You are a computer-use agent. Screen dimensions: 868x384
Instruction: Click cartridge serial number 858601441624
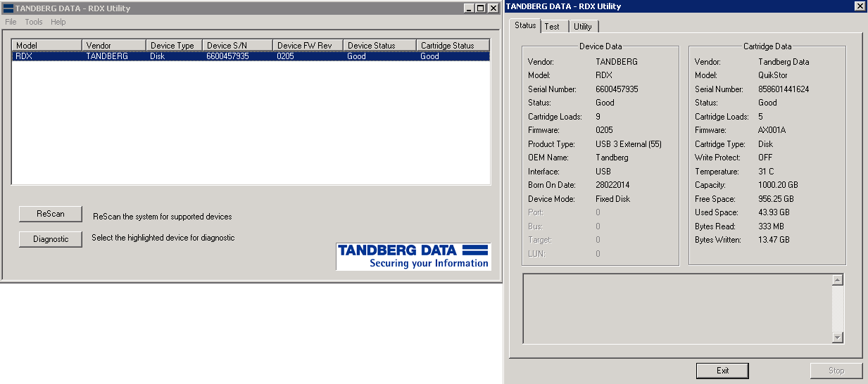tap(784, 89)
